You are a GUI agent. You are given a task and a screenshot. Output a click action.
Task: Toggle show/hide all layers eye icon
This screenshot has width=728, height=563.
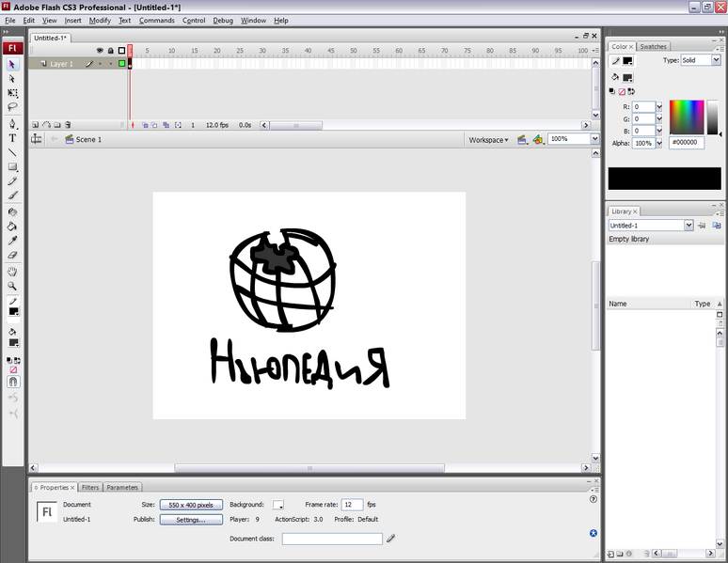click(100, 51)
